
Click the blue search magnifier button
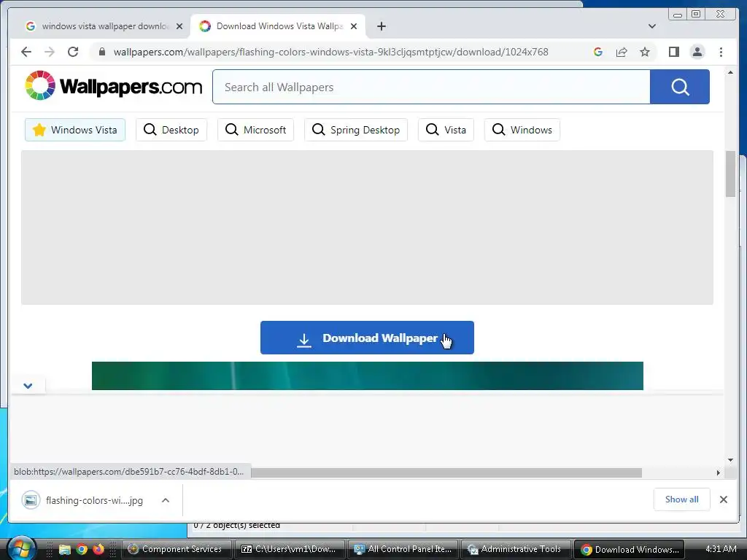pos(680,87)
